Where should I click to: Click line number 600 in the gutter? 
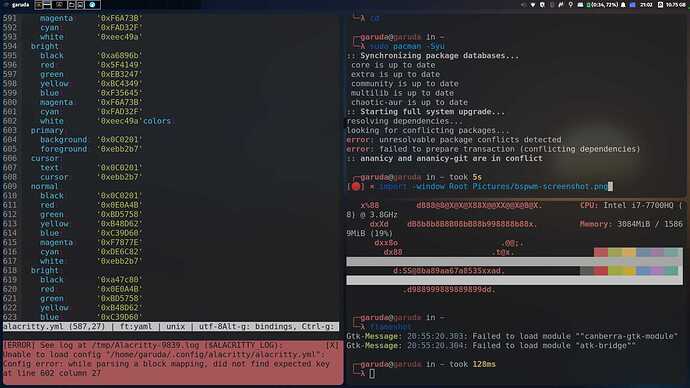[x=10, y=102]
